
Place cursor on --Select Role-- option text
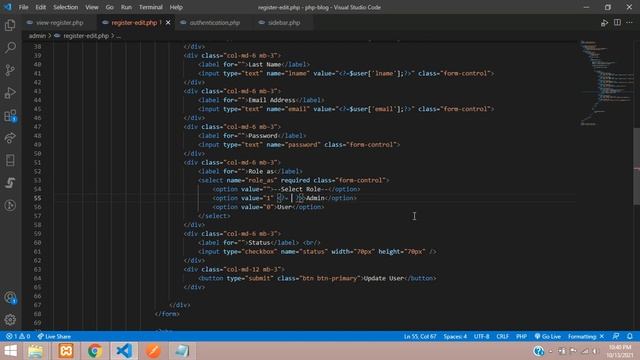click(302, 189)
